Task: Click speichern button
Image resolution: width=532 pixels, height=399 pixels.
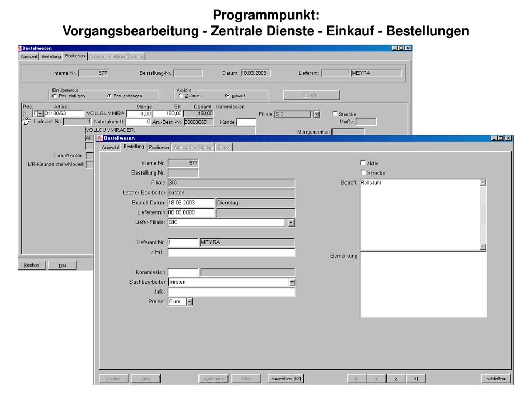Action: tap(214, 378)
